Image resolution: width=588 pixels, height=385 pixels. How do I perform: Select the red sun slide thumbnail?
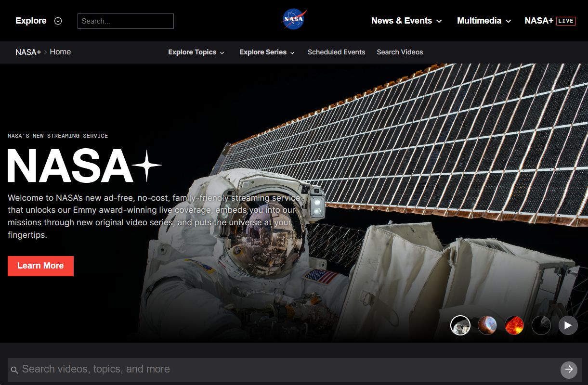pos(514,325)
